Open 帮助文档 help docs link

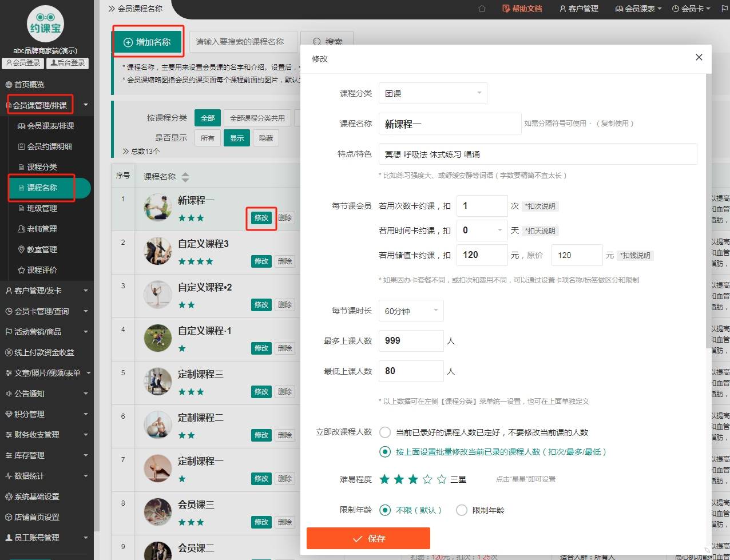(x=522, y=9)
